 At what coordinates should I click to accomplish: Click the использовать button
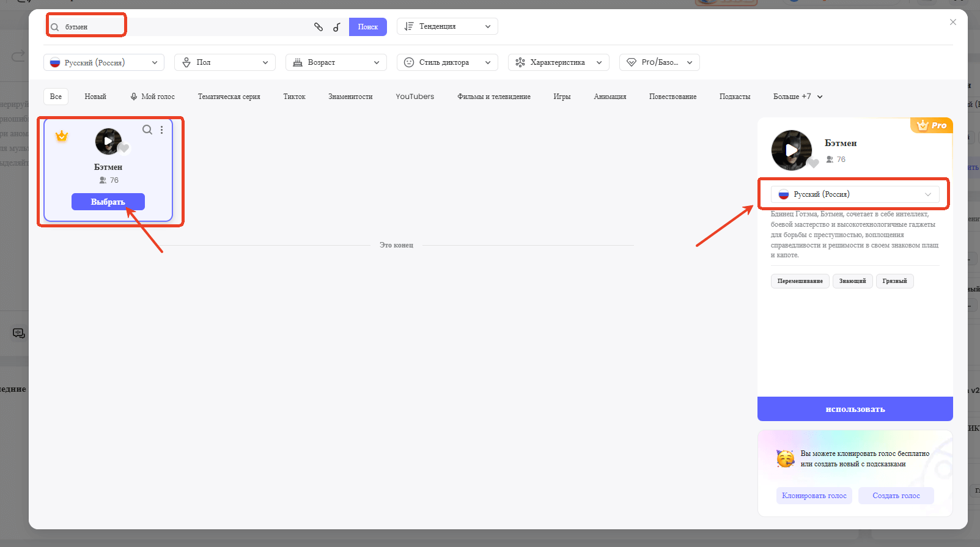[855, 409]
